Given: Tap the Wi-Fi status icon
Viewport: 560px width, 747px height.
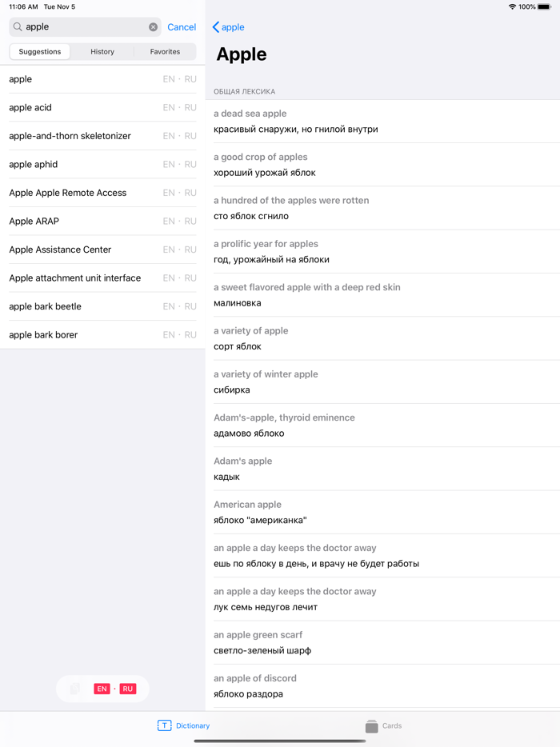Looking at the screenshot, I should tap(512, 7).
